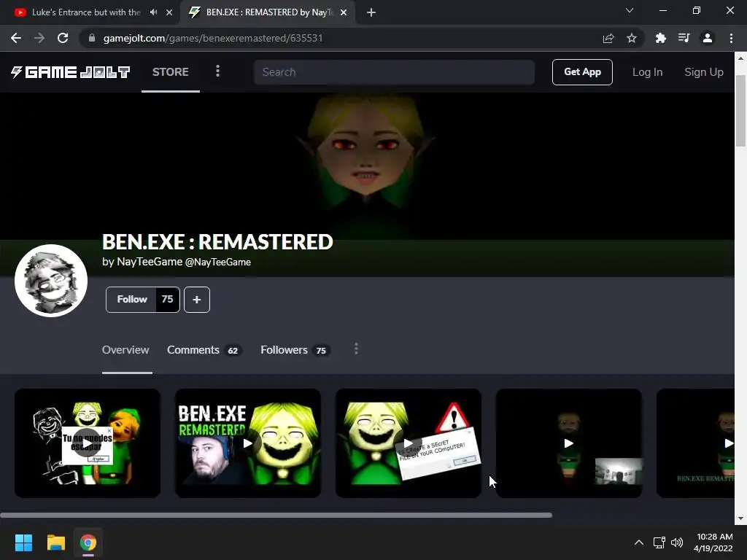Open the NayTeeGame developer avatar

click(x=51, y=281)
